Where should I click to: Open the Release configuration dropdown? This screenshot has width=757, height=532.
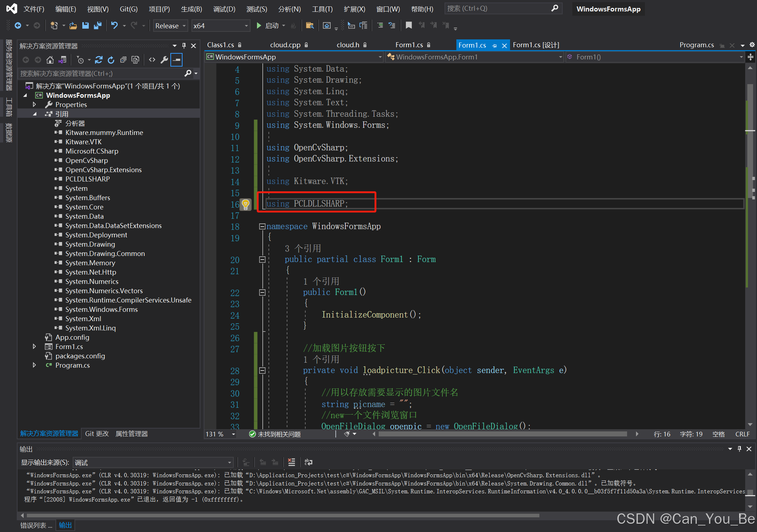[x=170, y=25]
